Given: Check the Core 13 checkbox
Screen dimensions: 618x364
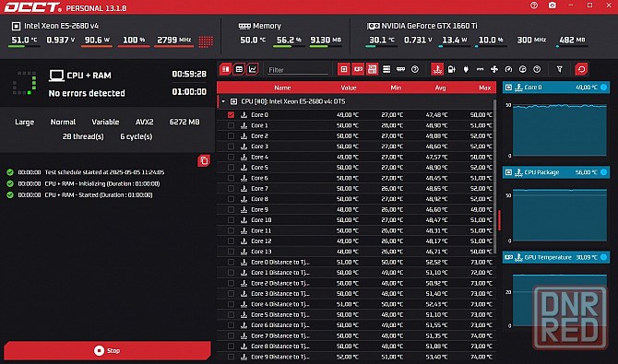Looking at the screenshot, I should coord(231,252).
